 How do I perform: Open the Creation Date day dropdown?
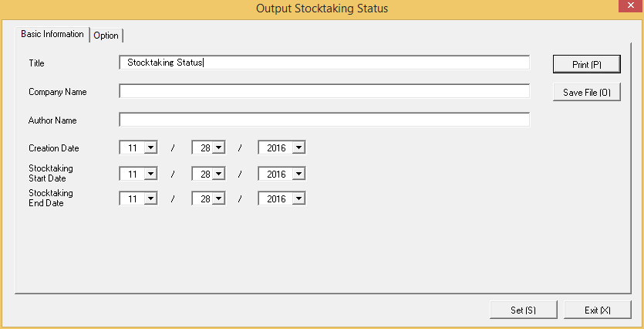point(218,148)
